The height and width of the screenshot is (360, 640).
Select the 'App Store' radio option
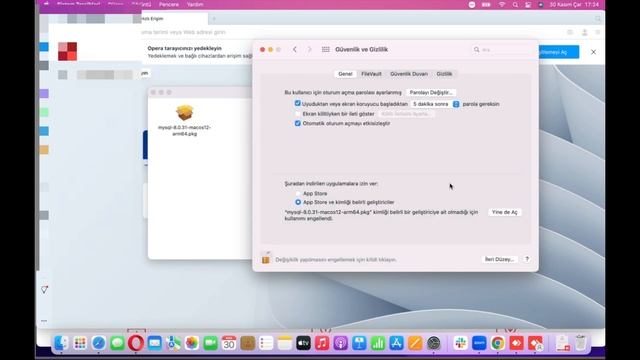[x=298, y=193]
